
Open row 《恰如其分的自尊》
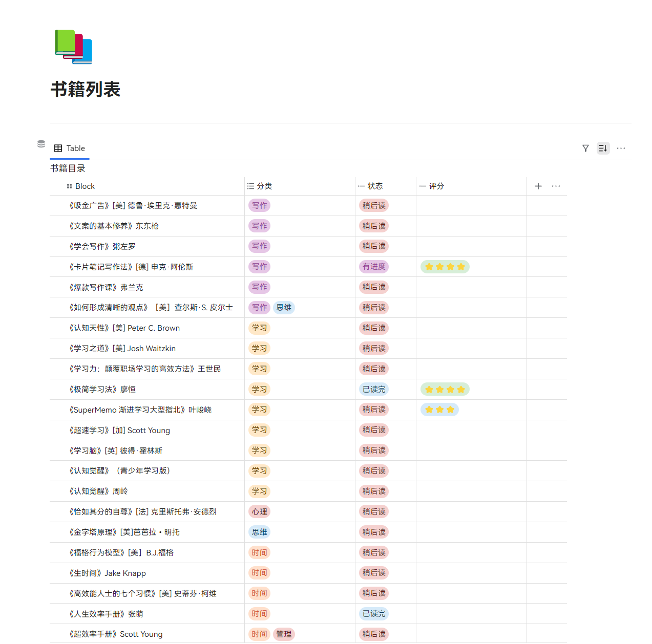click(x=143, y=512)
